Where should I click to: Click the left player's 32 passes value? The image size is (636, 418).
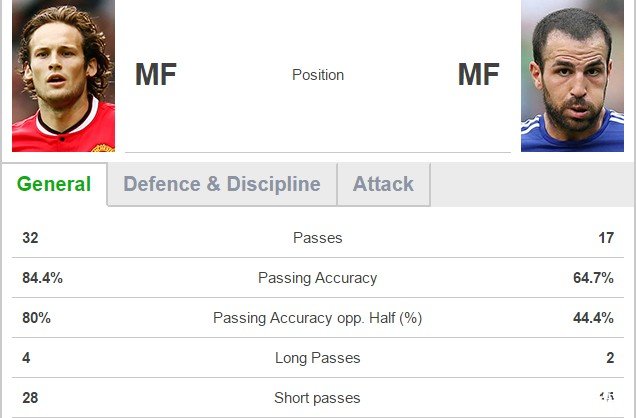click(x=30, y=238)
